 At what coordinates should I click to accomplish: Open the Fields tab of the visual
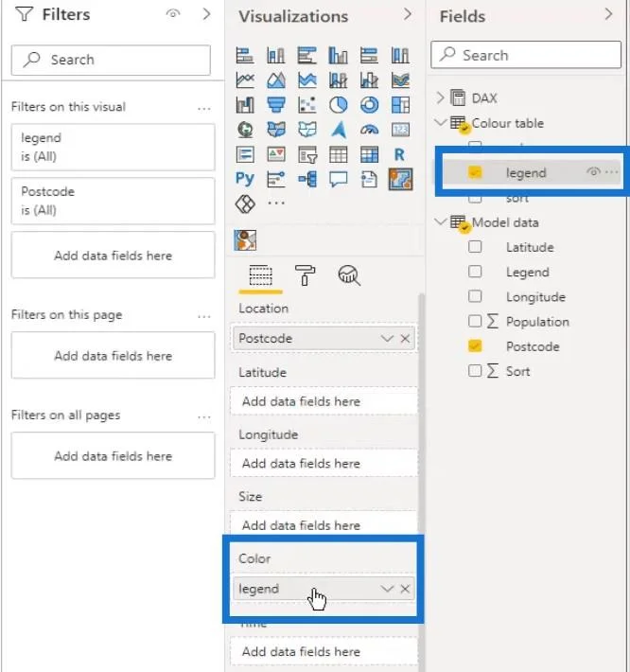[261, 275]
